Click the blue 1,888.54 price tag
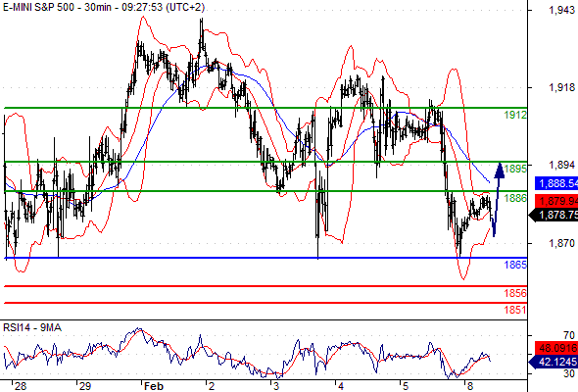The height and width of the screenshot is (392, 578). [x=556, y=183]
